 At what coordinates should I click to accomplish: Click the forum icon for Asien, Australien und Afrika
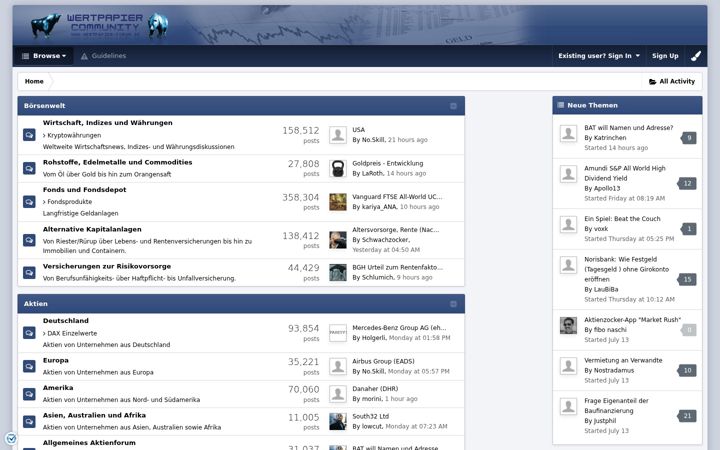point(29,422)
